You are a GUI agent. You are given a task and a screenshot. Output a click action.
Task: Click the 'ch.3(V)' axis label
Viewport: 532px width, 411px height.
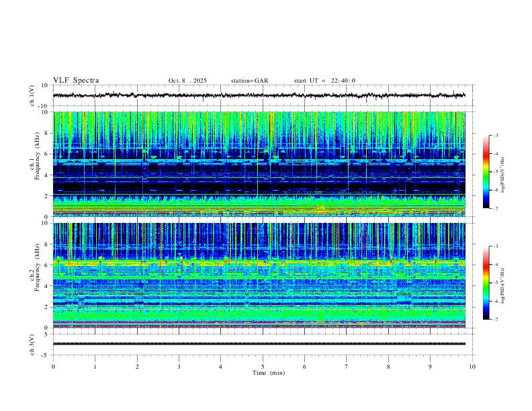[32, 345]
